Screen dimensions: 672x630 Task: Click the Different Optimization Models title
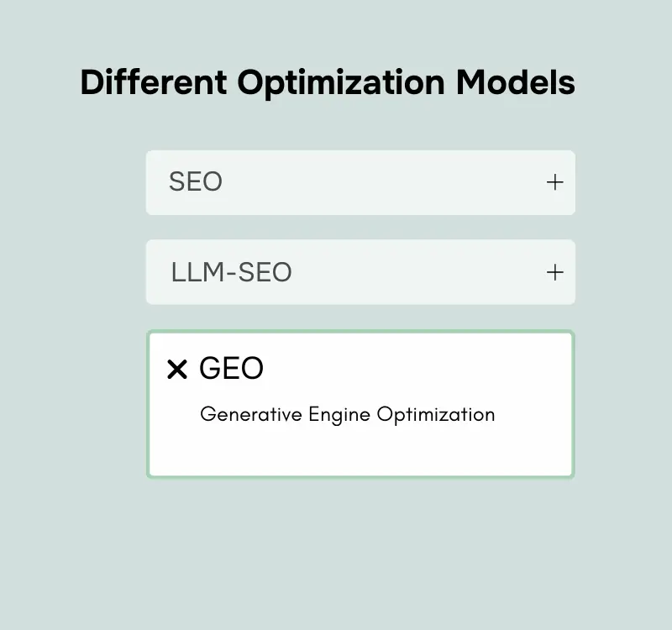tap(328, 83)
